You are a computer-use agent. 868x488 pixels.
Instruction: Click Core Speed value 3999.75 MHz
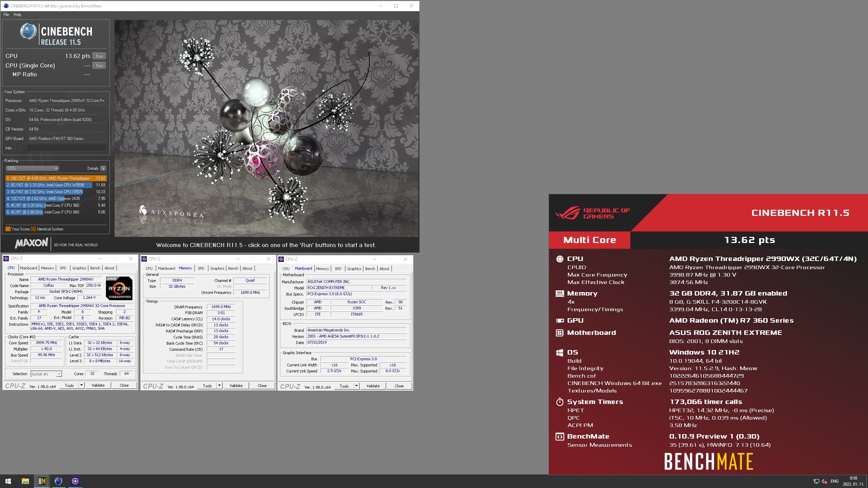click(46, 343)
